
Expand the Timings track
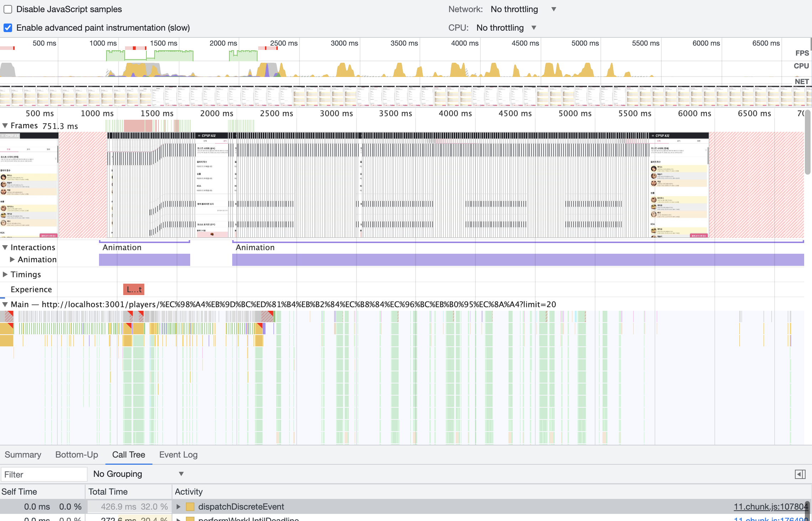(x=5, y=274)
